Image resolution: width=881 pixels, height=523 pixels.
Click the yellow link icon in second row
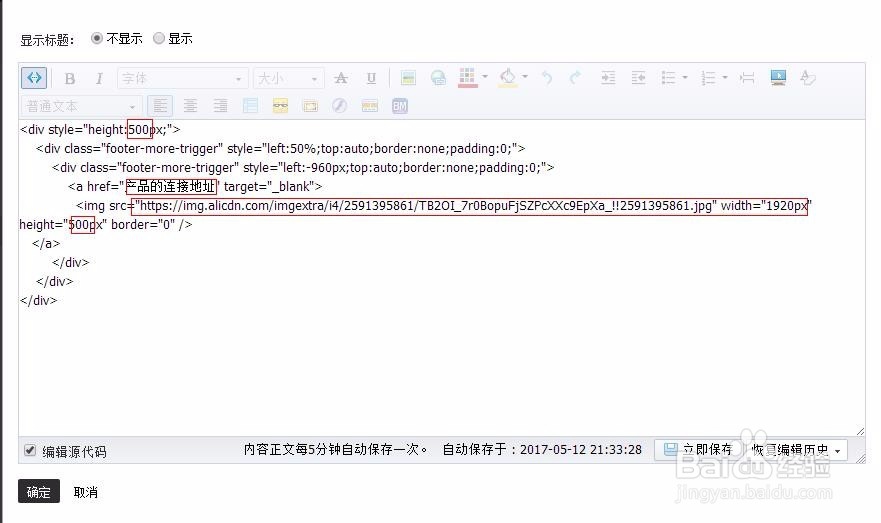[280, 106]
